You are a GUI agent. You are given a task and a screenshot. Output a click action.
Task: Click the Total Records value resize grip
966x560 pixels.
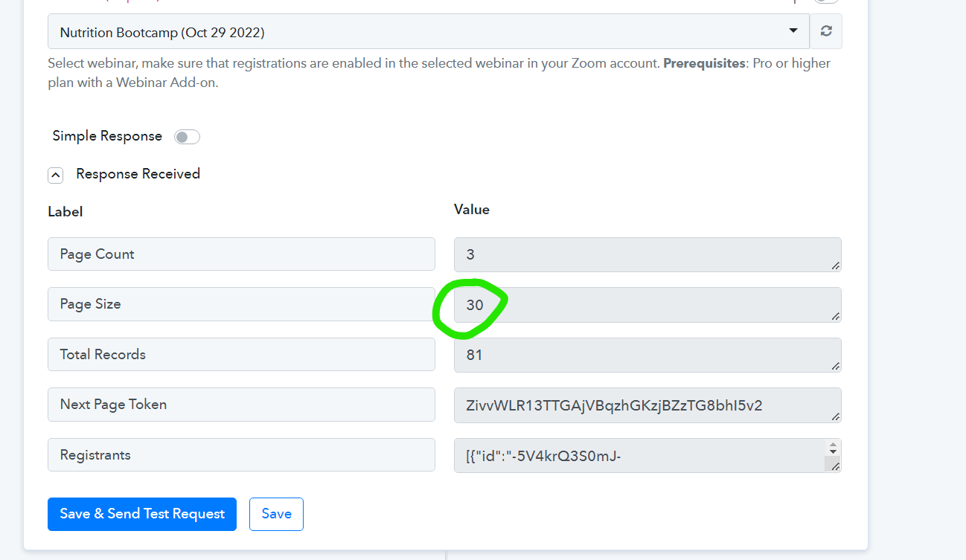coord(836,367)
